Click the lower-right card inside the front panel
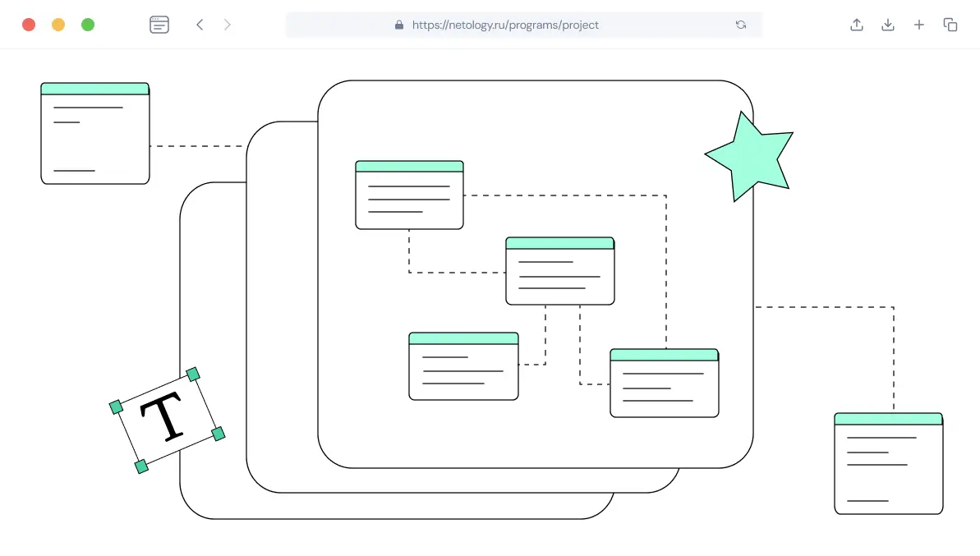 click(x=664, y=383)
